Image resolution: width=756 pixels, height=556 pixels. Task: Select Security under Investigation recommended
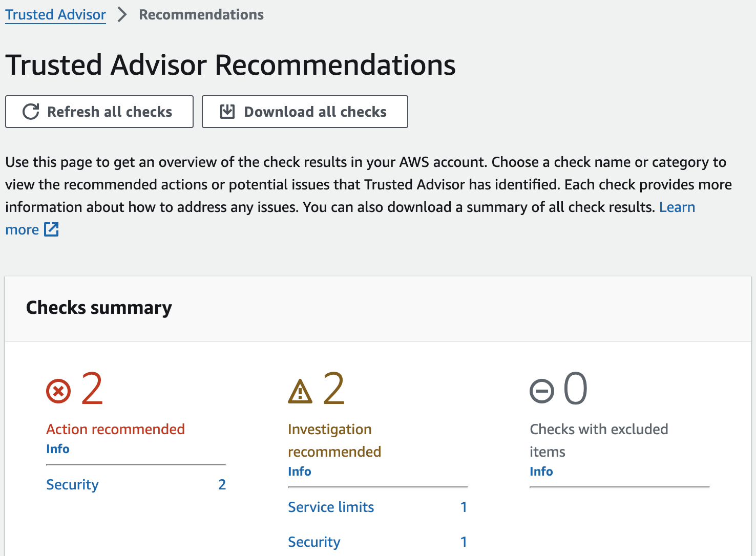coord(314,542)
